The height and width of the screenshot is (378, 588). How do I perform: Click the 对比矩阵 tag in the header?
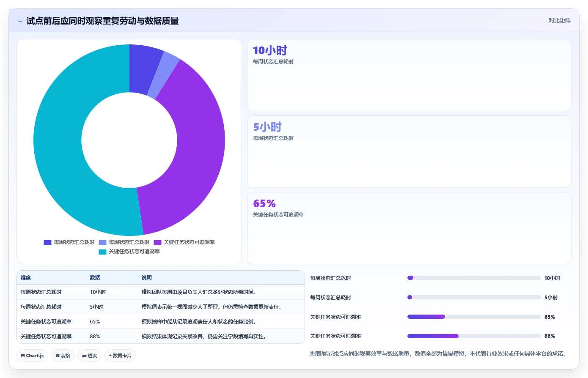pyautogui.click(x=559, y=20)
